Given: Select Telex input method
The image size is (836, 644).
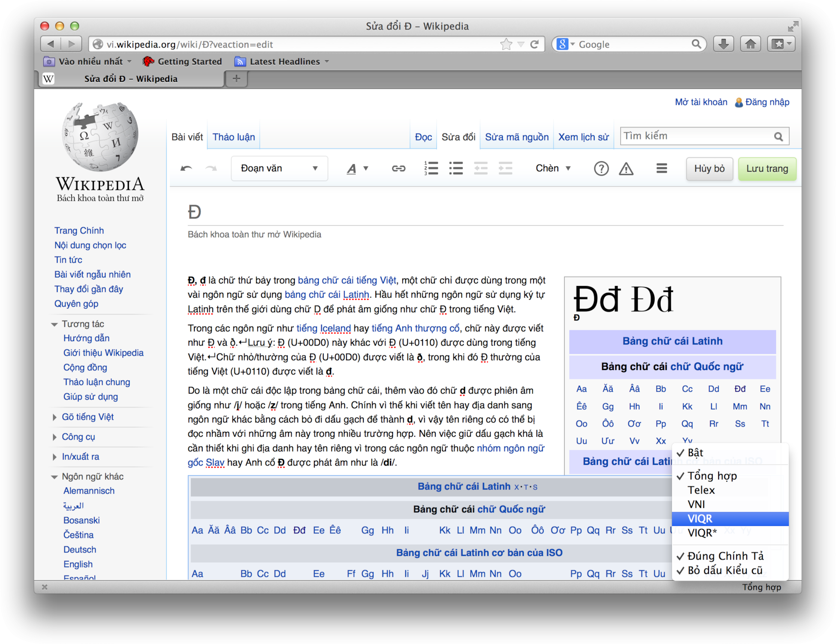Looking at the screenshot, I should [x=730, y=490].
